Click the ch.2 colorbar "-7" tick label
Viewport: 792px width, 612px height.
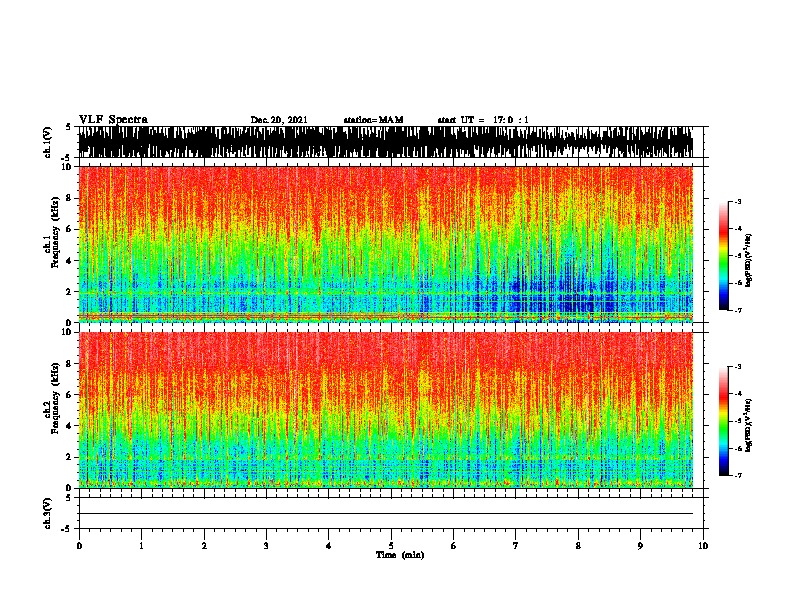[737, 476]
